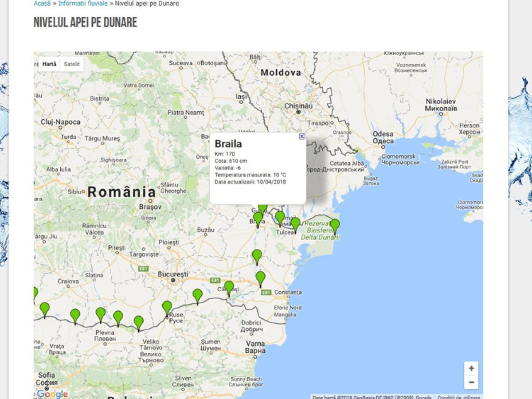The height and width of the screenshot is (399, 532).
Task: Select marker on the Danube Delta coast
Action: point(335,225)
